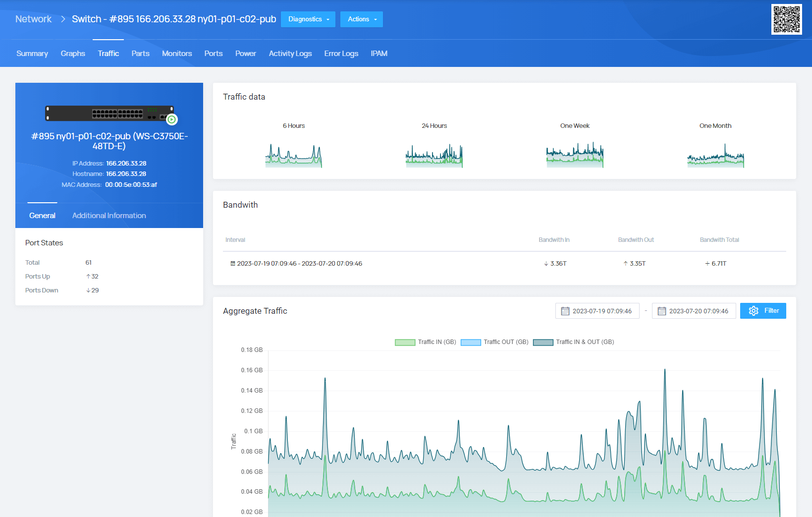Screen dimensions: 812x517
Task: Select the Traffic tab
Action: 108,54
